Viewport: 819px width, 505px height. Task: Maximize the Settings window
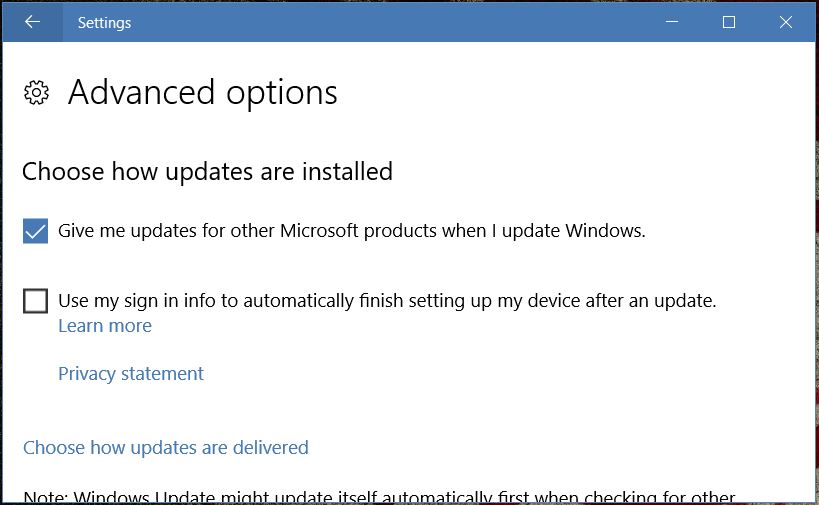point(729,22)
